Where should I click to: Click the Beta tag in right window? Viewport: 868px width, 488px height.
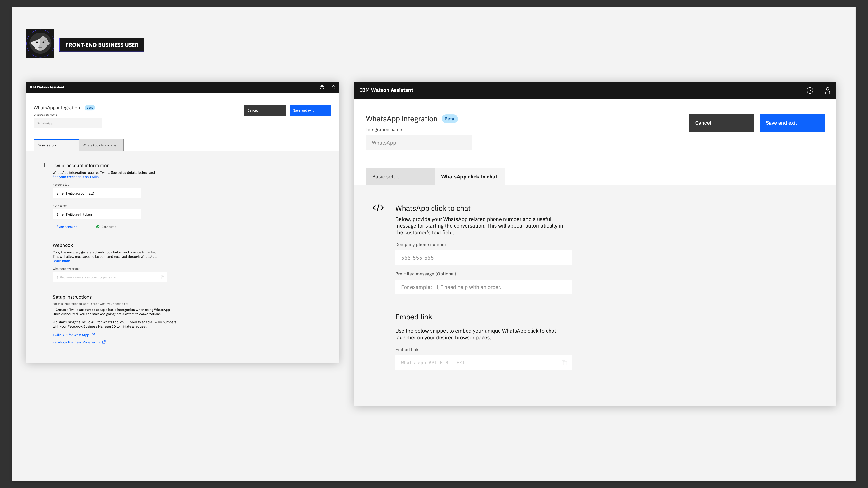coord(449,119)
